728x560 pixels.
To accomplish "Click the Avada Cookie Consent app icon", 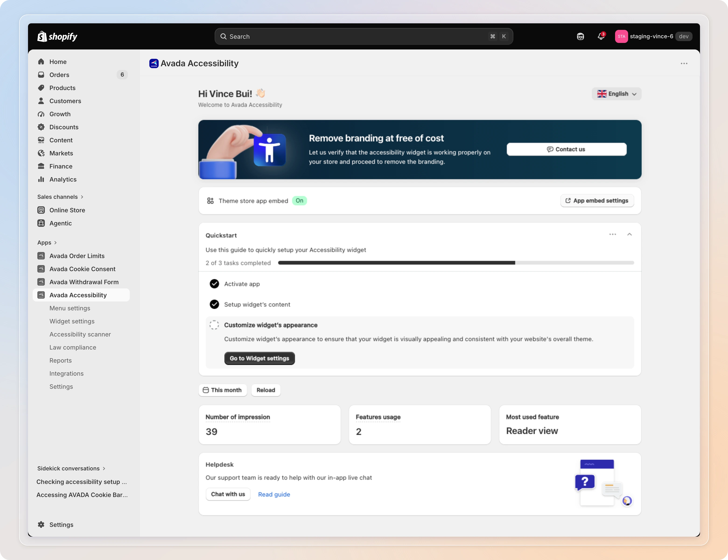I will point(41,269).
